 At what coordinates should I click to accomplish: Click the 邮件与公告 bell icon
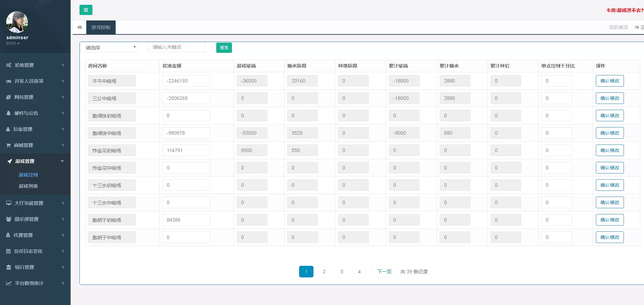[x=9, y=113]
